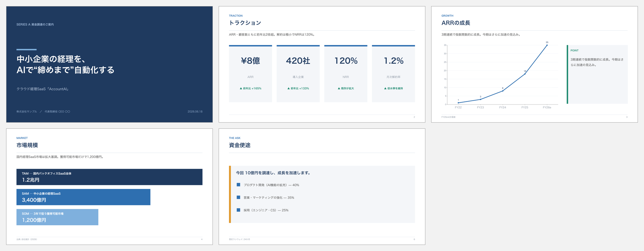Click the '想定ランウェイ: 24か月' footnote
This screenshot has height=251, width=644.
coord(240,239)
